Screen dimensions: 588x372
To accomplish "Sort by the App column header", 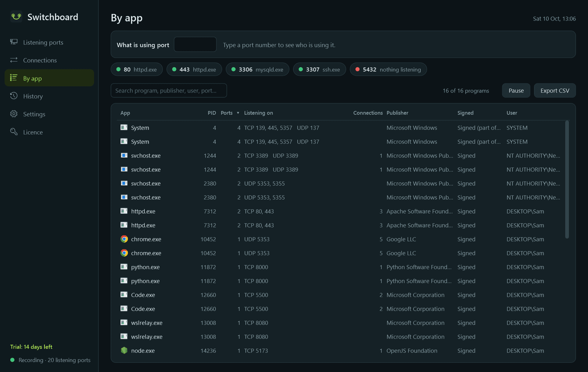I will pyautogui.click(x=125, y=113).
